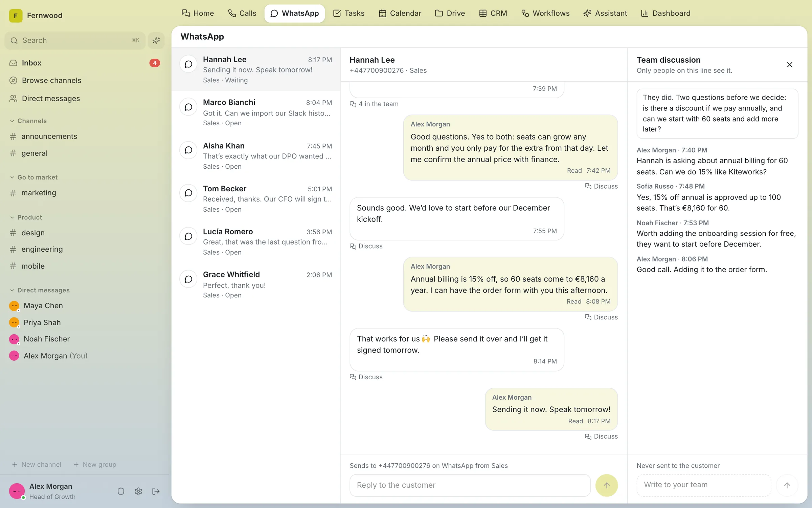Image resolution: width=812 pixels, height=508 pixels.
Task: Close the Team discussion panel
Action: point(790,65)
